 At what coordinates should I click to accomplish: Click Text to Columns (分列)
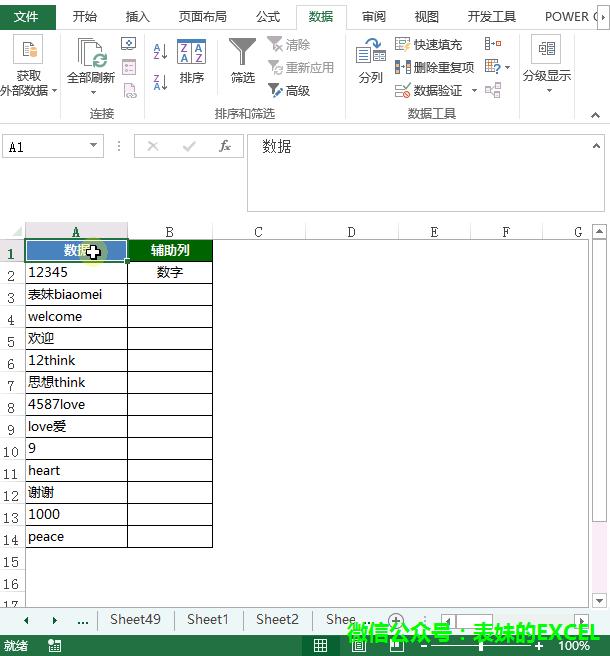[371, 61]
